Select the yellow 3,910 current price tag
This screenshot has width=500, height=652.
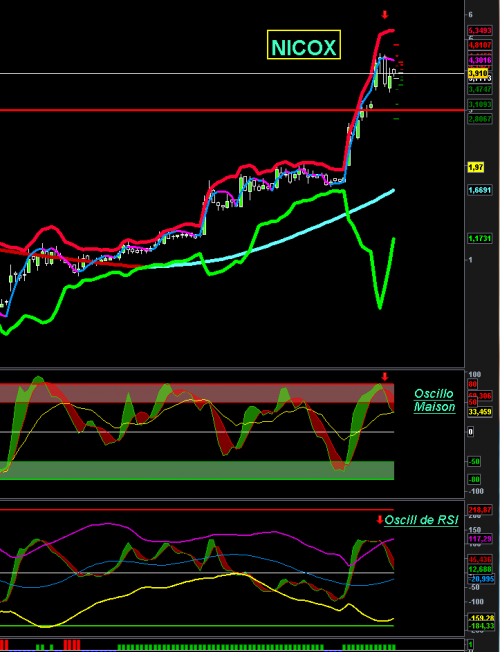pyautogui.click(x=478, y=74)
